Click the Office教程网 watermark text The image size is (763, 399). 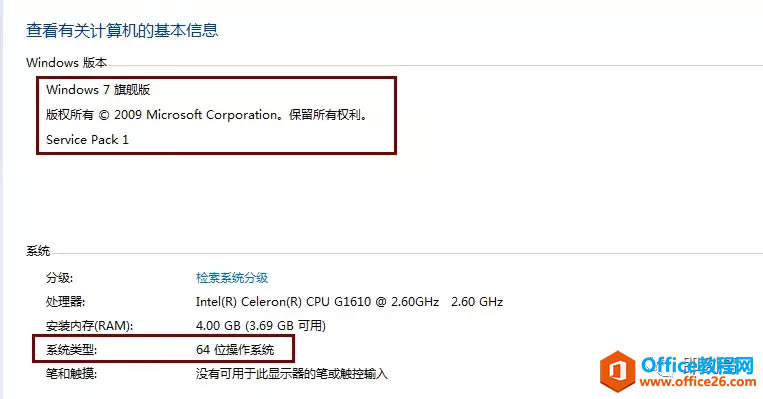[x=697, y=365]
